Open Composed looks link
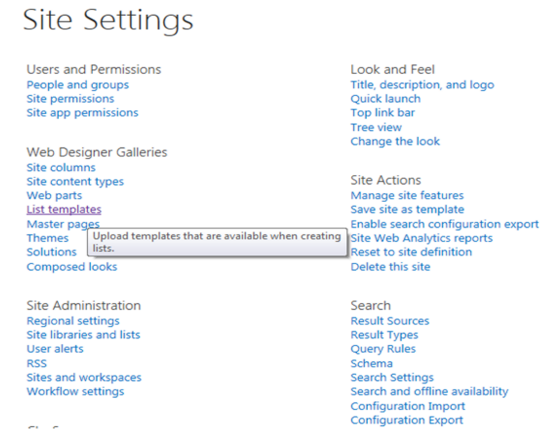The height and width of the screenshot is (433, 555). coord(72,267)
